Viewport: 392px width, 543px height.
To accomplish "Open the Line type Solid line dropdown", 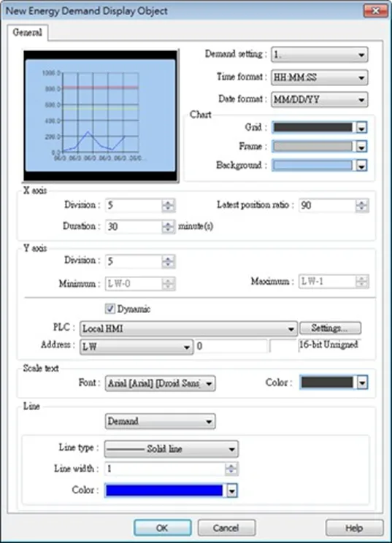I will pos(171,449).
